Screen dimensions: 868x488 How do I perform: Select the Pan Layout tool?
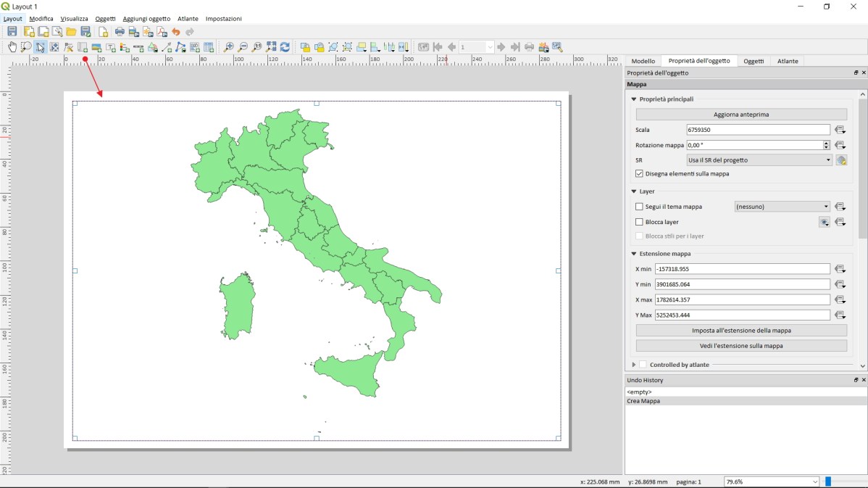click(12, 46)
